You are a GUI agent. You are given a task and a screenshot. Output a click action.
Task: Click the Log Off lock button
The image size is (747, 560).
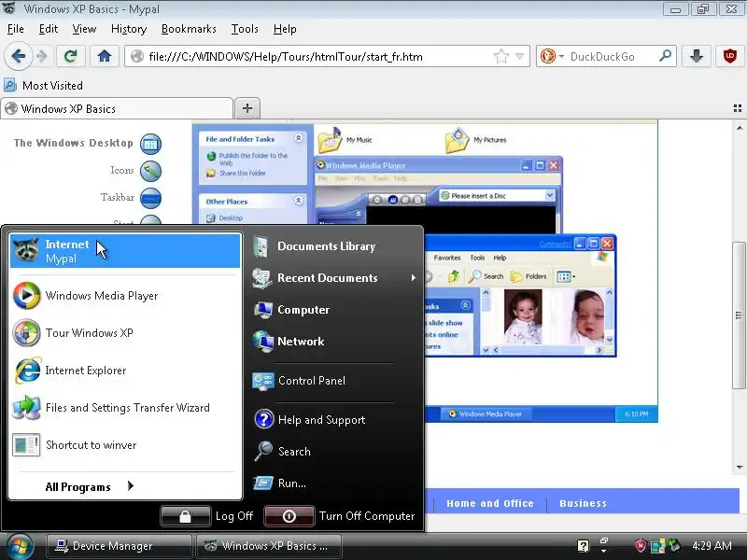pos(185,516)
